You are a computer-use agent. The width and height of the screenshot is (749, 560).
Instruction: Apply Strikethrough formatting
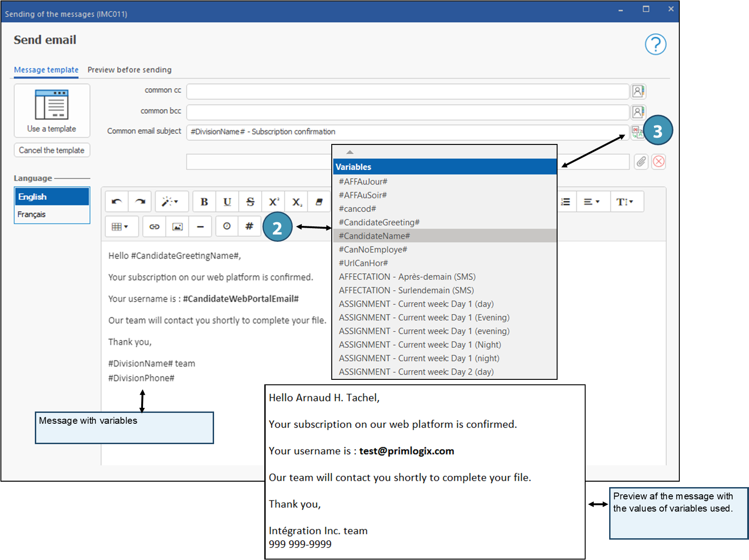tap(250, 202)
